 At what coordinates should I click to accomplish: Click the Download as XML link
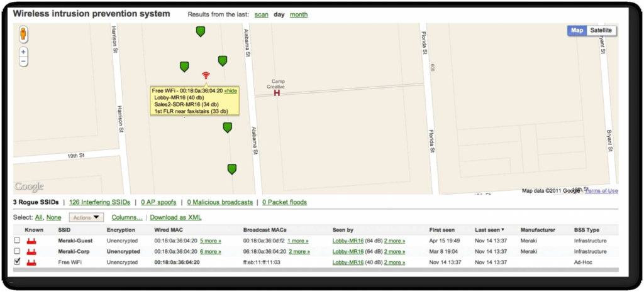tap(175, 217)
